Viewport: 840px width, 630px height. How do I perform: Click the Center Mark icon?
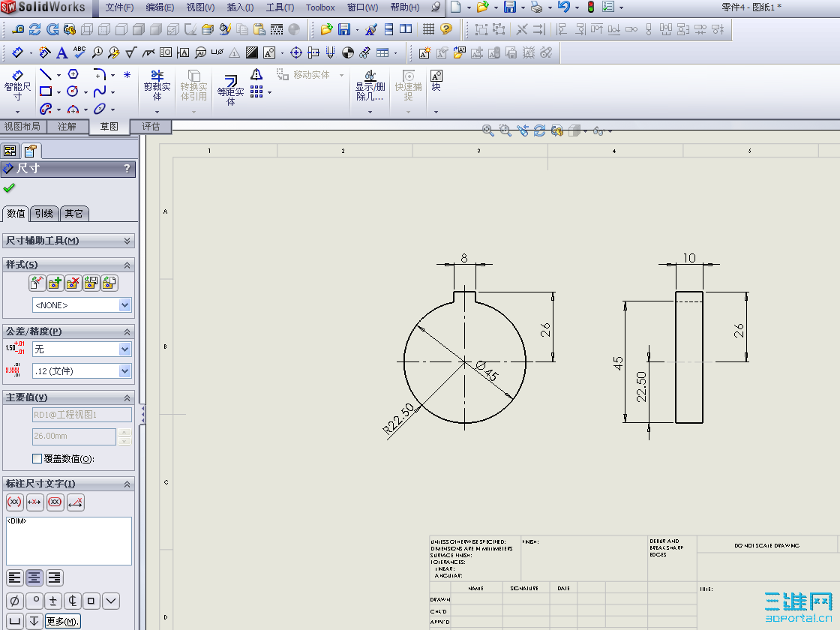(x=295, y=52)
